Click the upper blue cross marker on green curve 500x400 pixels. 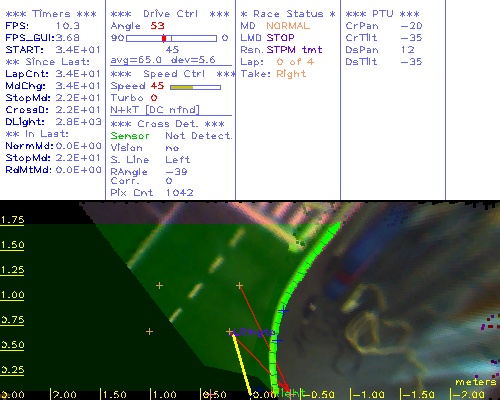(x=284, y=311)
